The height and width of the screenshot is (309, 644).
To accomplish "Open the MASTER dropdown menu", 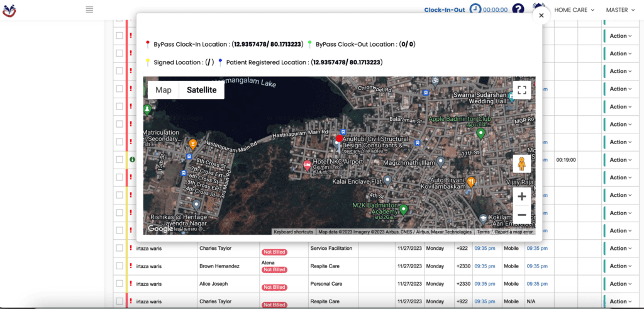I will [621, 10].
